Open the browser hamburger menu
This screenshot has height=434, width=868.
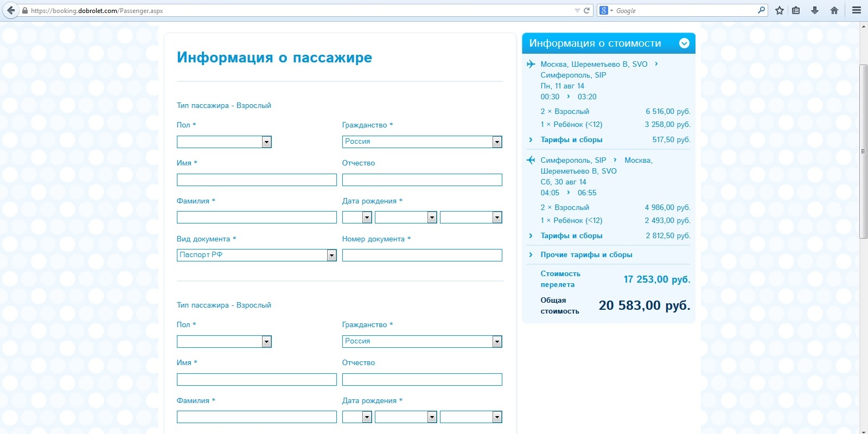(857, 10)
